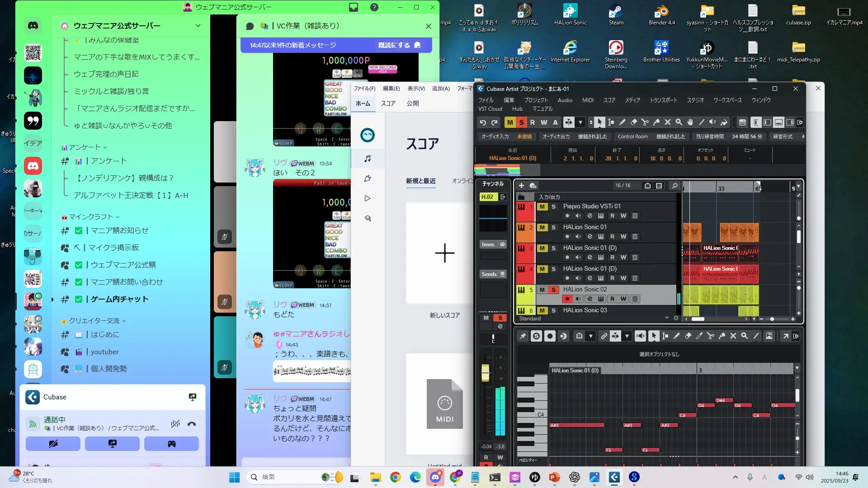
Task: Open the ゲーム内チャット channel
Action: click(x=119, y=299)
